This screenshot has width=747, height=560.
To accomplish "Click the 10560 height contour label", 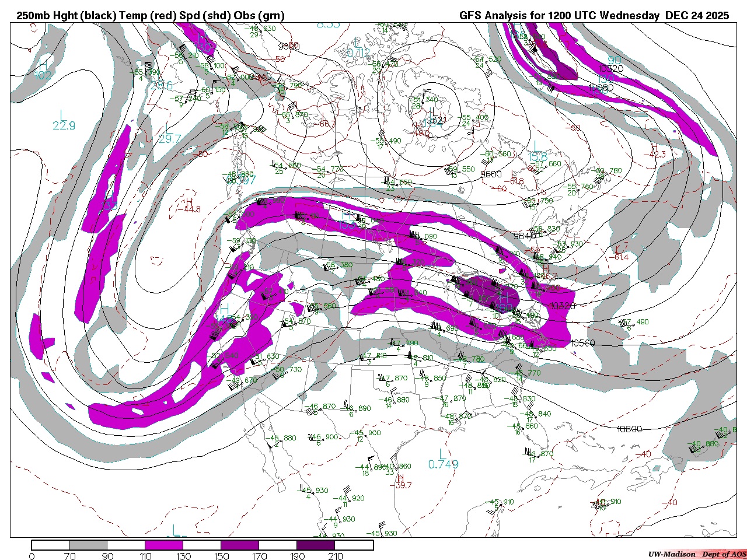I will [x=582, y=343].
